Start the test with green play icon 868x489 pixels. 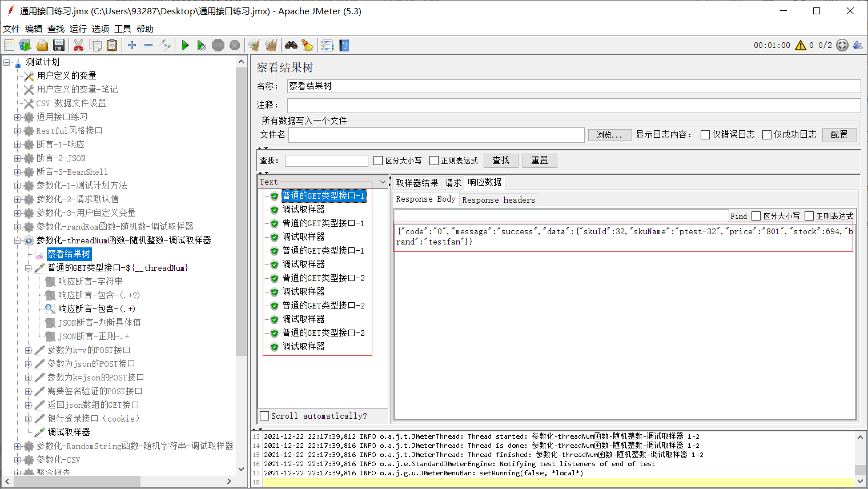point(185,45)
